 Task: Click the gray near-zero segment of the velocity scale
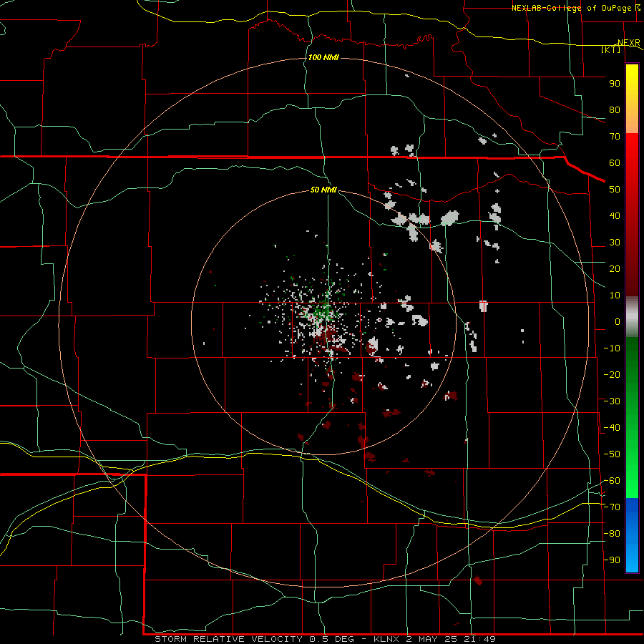[632, 316]
